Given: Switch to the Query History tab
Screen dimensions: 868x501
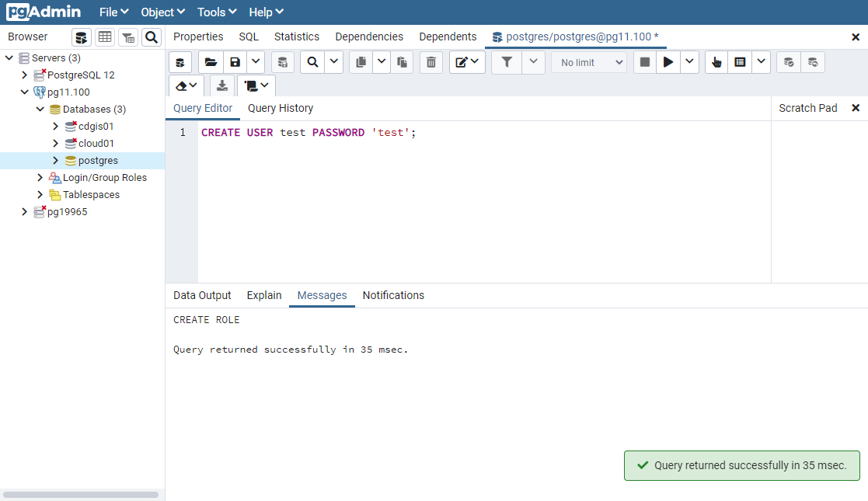Looking at the screenshot, I should click(281, 108).
